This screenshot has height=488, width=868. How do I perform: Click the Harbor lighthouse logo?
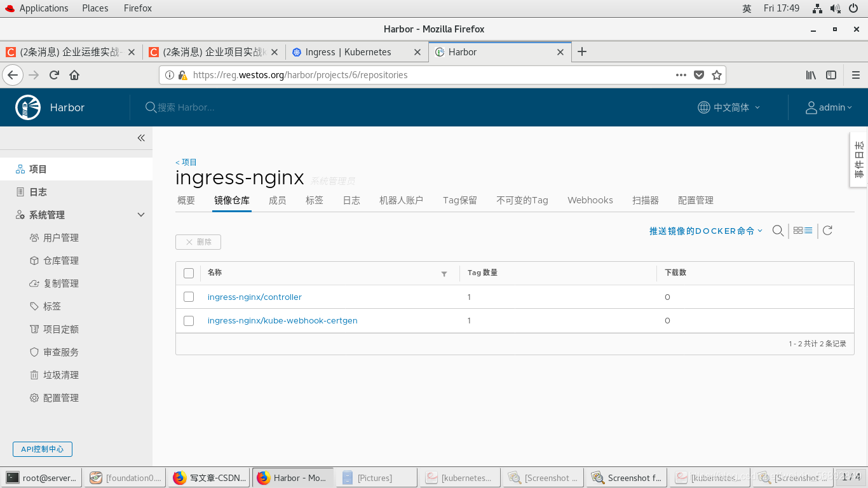pyautogui.click(x=28, y=107)
